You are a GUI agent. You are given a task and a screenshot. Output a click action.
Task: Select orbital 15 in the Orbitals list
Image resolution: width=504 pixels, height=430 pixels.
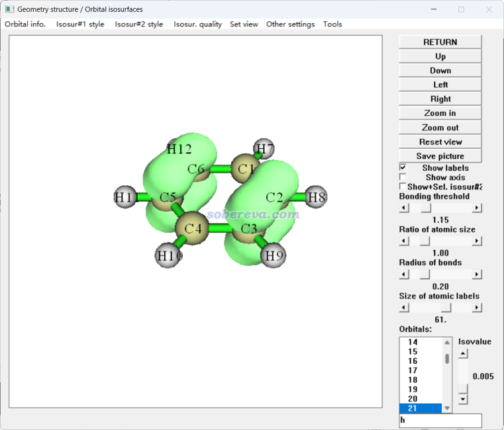tap(421, 352)
